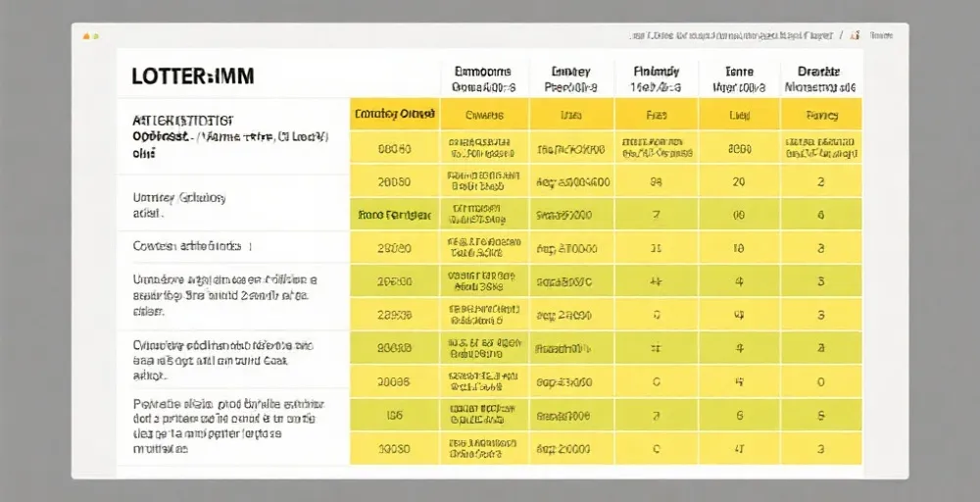Select the Drarate column header

pyautogui.click(x=819, y=79)
